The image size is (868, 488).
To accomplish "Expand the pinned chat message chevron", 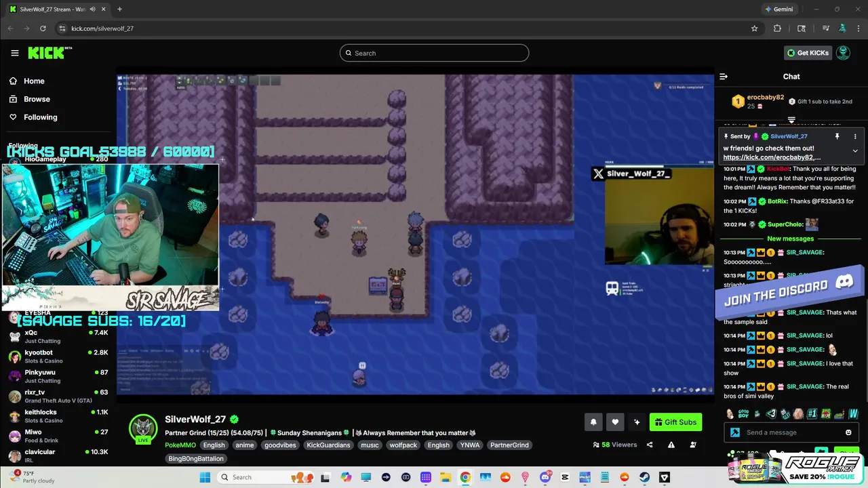I will coord(855,150).
